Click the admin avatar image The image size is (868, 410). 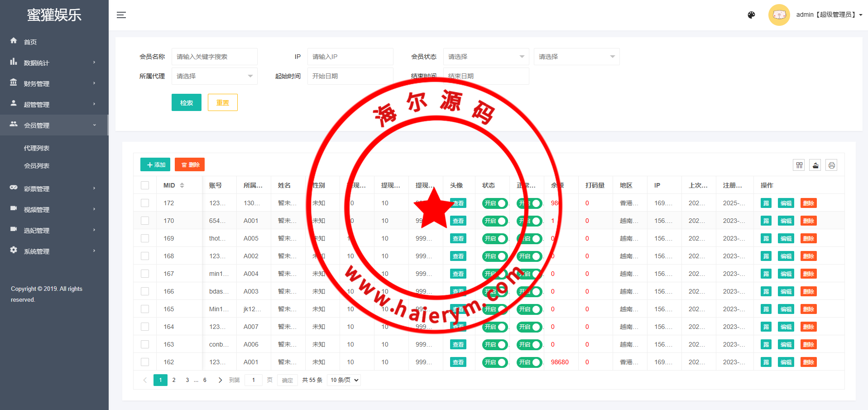(779, 15)
